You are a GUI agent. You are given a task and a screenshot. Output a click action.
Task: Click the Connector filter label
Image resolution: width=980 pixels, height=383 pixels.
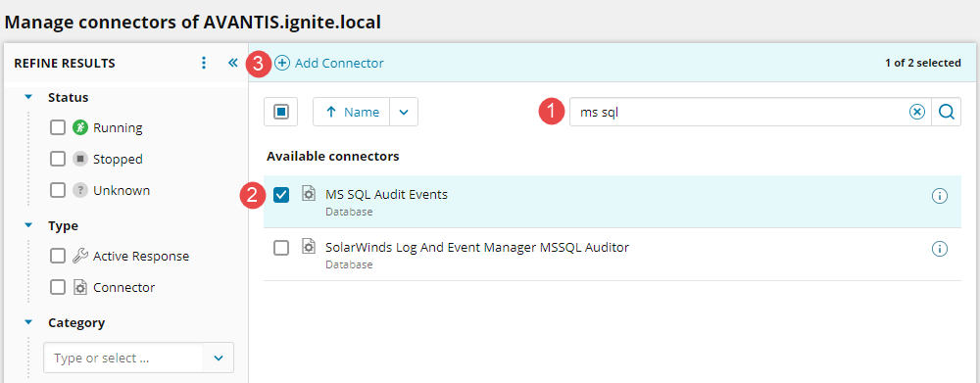[124, 287]
